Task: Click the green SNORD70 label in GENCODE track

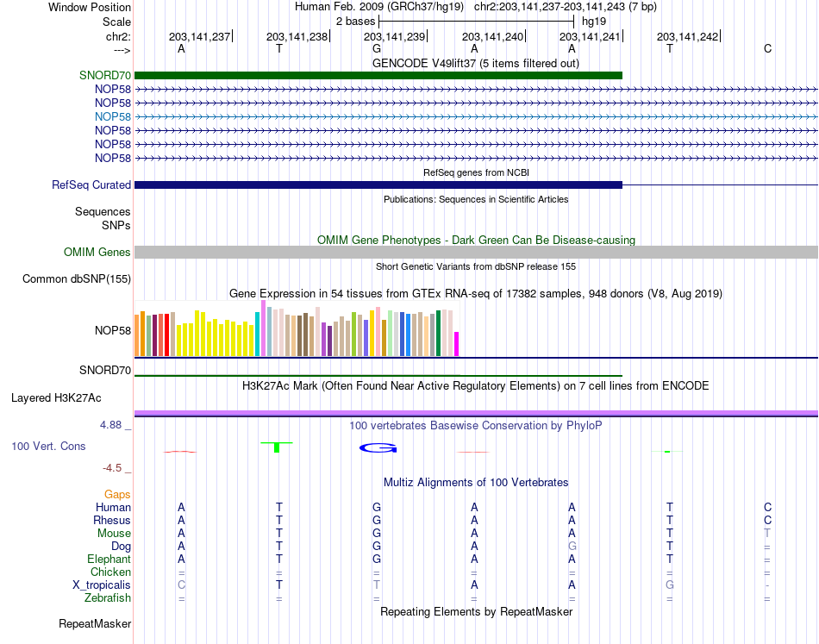Action: [x=105, y=75]
